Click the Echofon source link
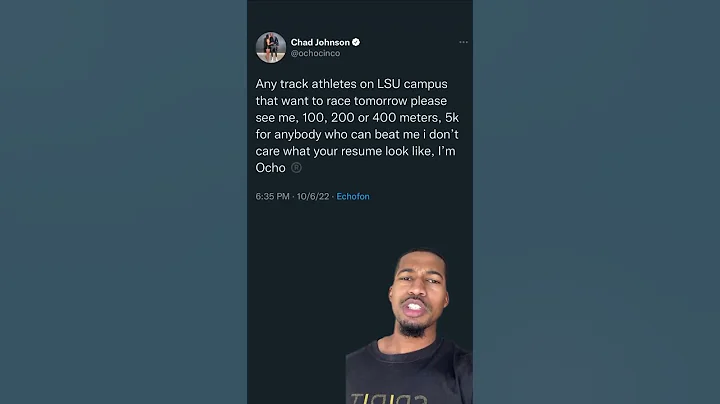 click(353, 197)
